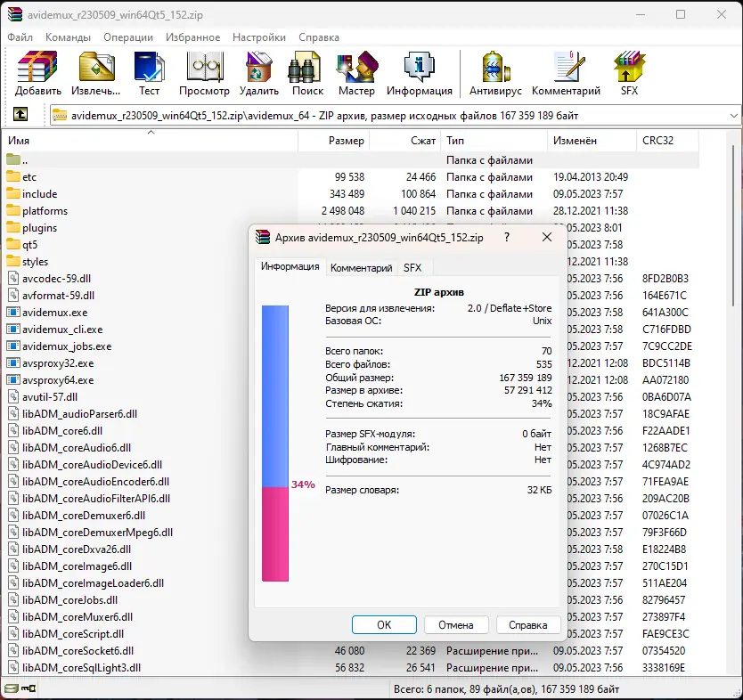
Task: Start the Мастер (Wizard) toolbar icon
Action: click(356, 71)
